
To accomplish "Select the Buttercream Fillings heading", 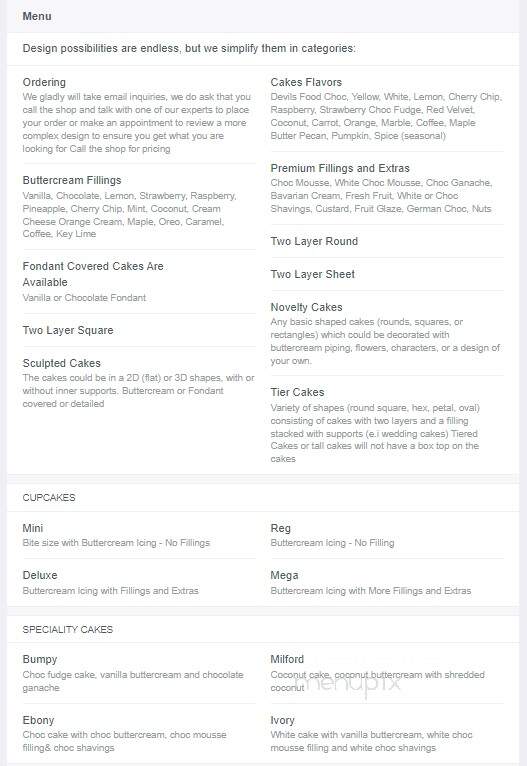I will click(72, 180).
